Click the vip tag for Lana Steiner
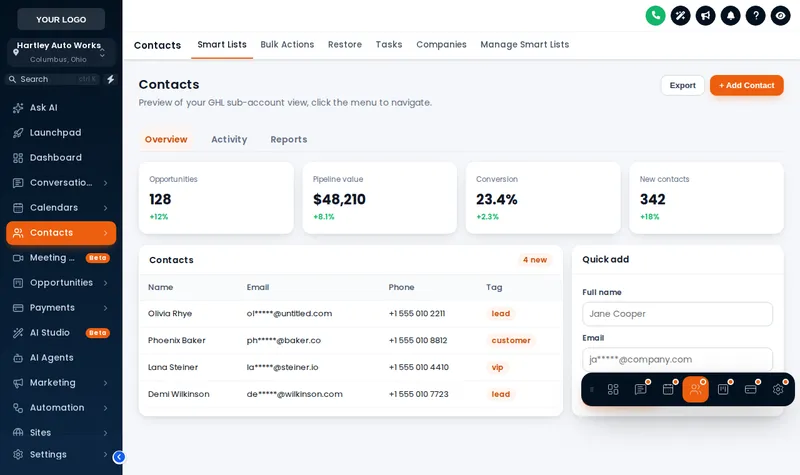This screenshot has height=475, width=800. pos(497,367)
